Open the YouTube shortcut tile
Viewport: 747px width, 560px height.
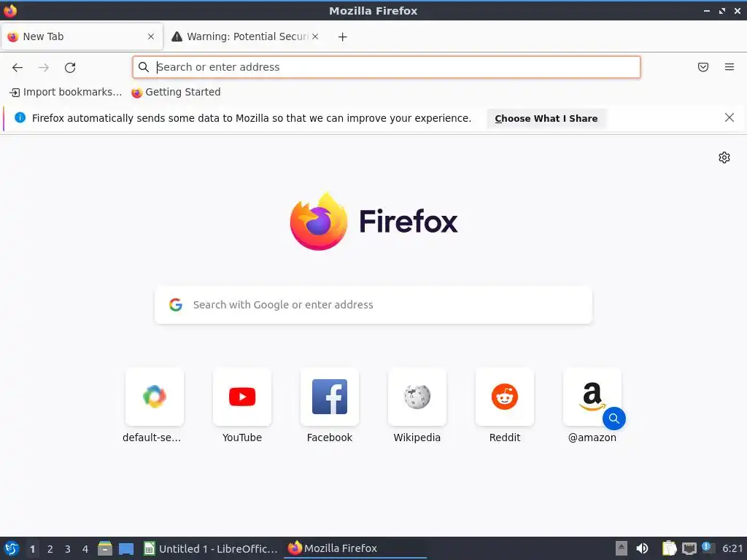click(x=242, y=397)
